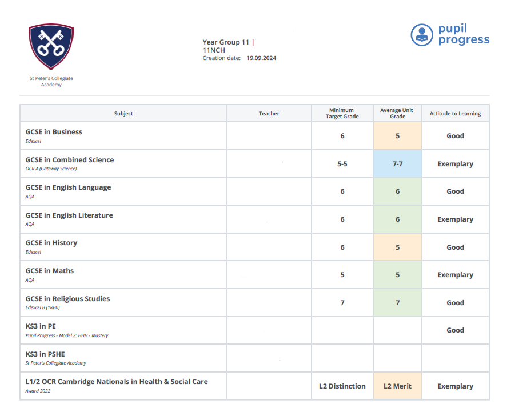Open the KS3 in PSHE row
Viewport: 511px width, 420px height.
click(x=45, y=354)
